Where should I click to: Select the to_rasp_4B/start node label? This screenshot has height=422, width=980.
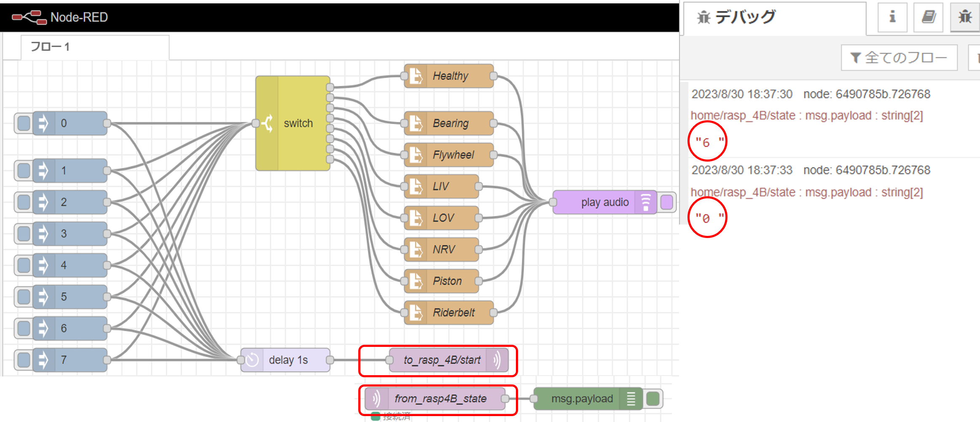(442, 360)
